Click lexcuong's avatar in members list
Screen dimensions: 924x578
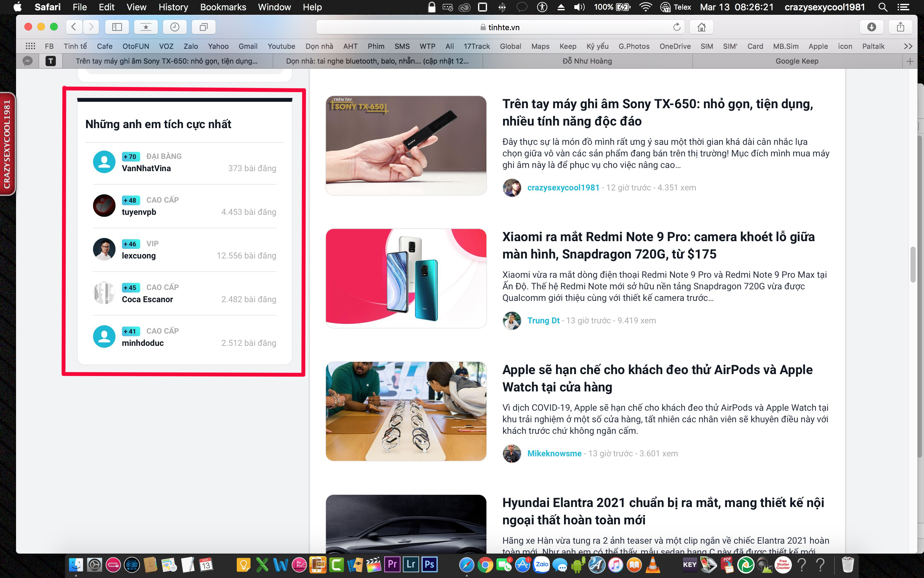(x=104, y=249)
